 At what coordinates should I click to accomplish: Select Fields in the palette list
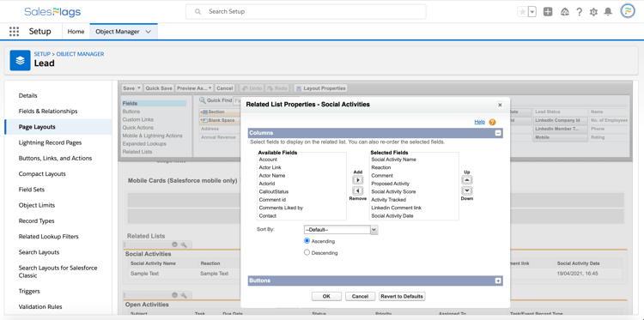pos(154,104)
